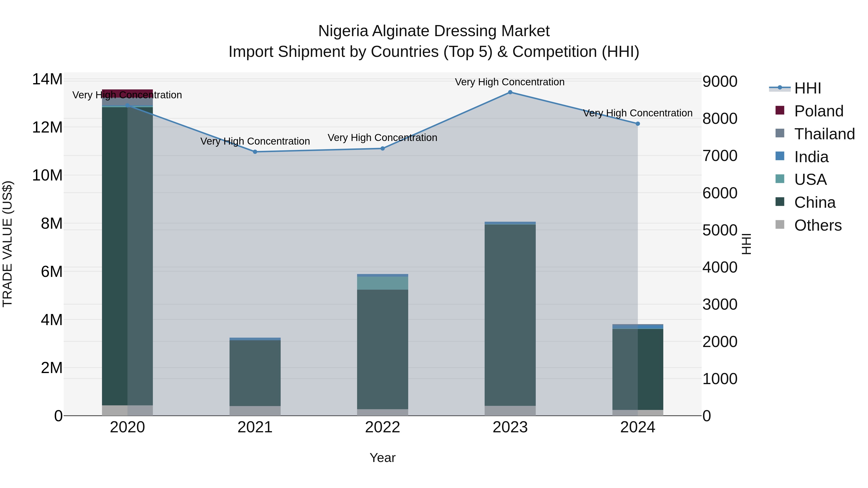Toggle Others series in the legend
This screenshot has width=868, height=488.
[808, 225]
